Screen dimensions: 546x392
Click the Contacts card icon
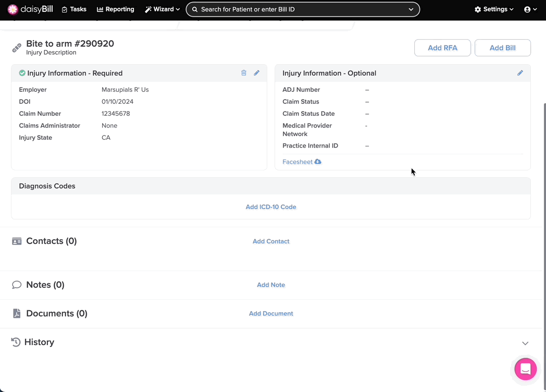pyautogui.click(x=17, y=241)
